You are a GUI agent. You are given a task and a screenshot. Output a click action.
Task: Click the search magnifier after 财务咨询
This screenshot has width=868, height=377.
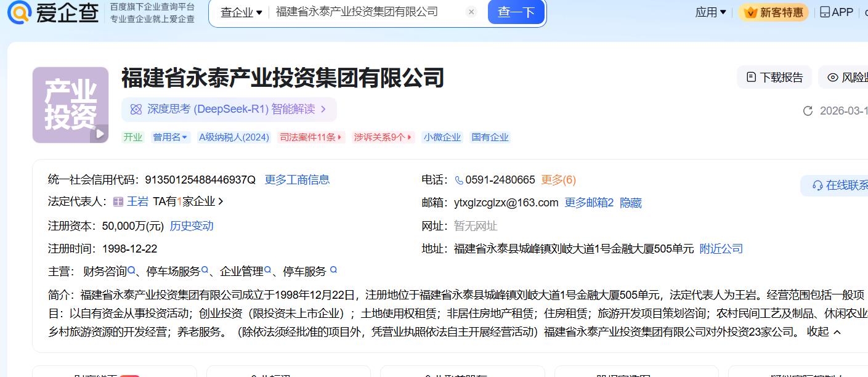pyautogui.click(x=132, y=270)
